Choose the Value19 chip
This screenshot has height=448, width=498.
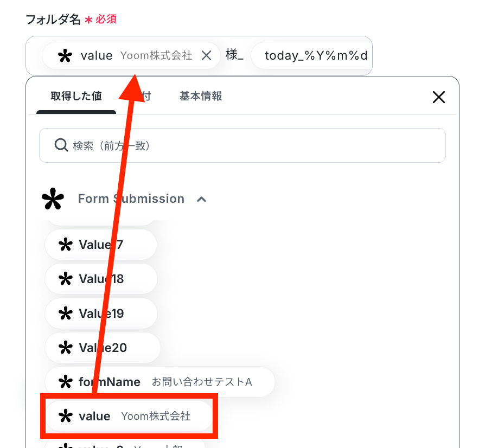tap(101, 313)
